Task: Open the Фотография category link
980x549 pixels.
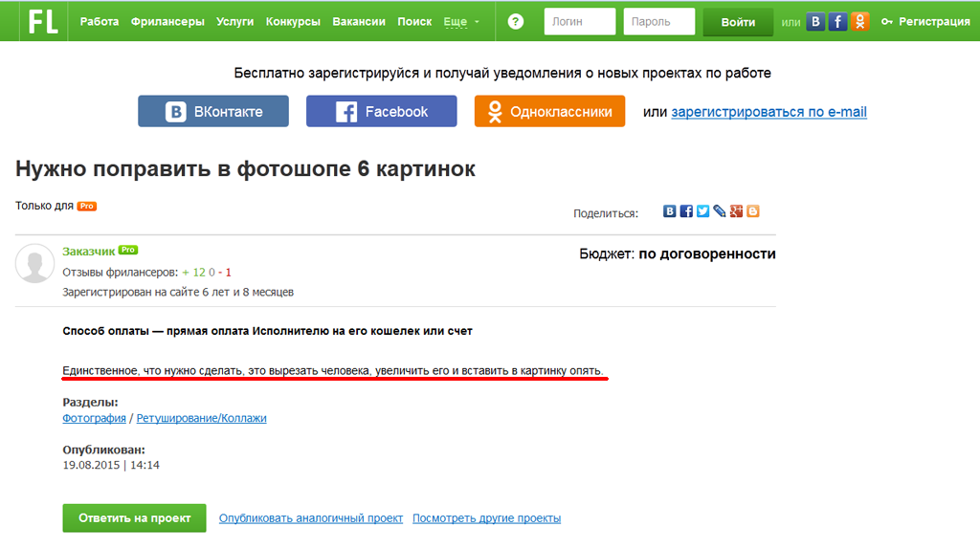Action: coord(94,418)
